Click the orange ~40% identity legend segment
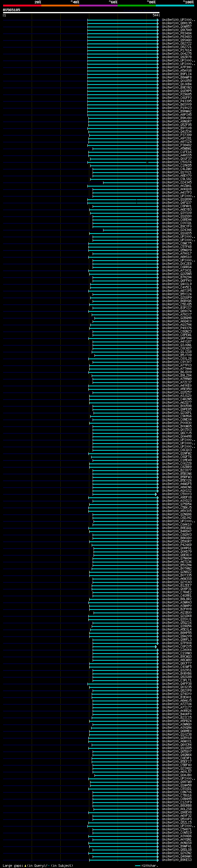Viewport: 197px width, 868px height. click(60, 6)
